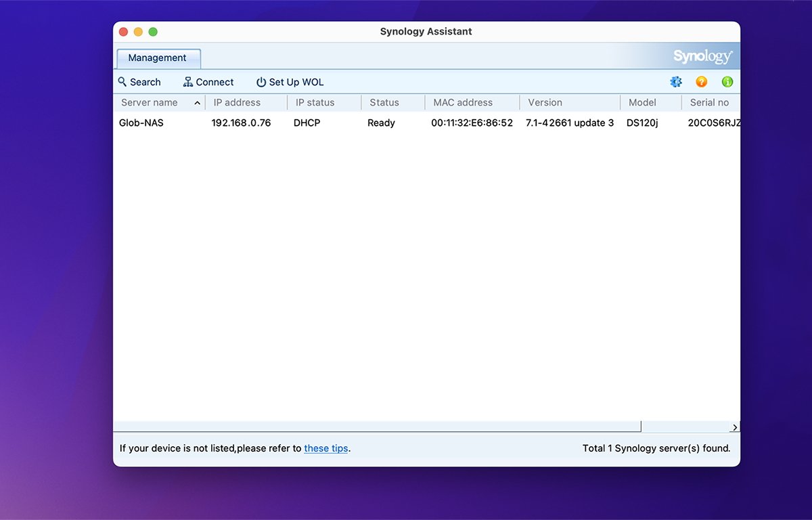Click the Connect network icon
This screenshot has width=812, height=520.
(x=188, y=82)
